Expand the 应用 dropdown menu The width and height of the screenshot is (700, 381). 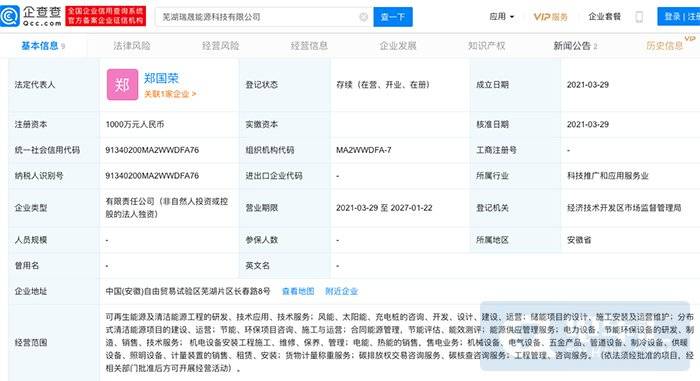(502, 17)
